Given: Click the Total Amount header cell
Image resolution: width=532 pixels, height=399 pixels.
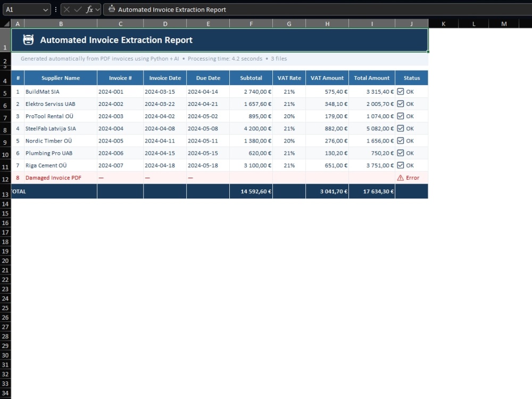Looking at the screenshot, I should [x=372, y=78].
